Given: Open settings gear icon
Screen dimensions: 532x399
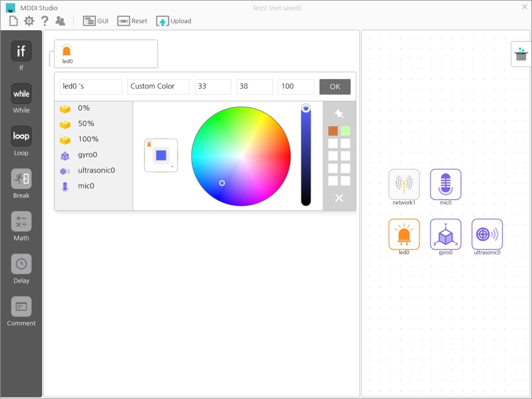Looking at the screenshot, I should (29, 21).
